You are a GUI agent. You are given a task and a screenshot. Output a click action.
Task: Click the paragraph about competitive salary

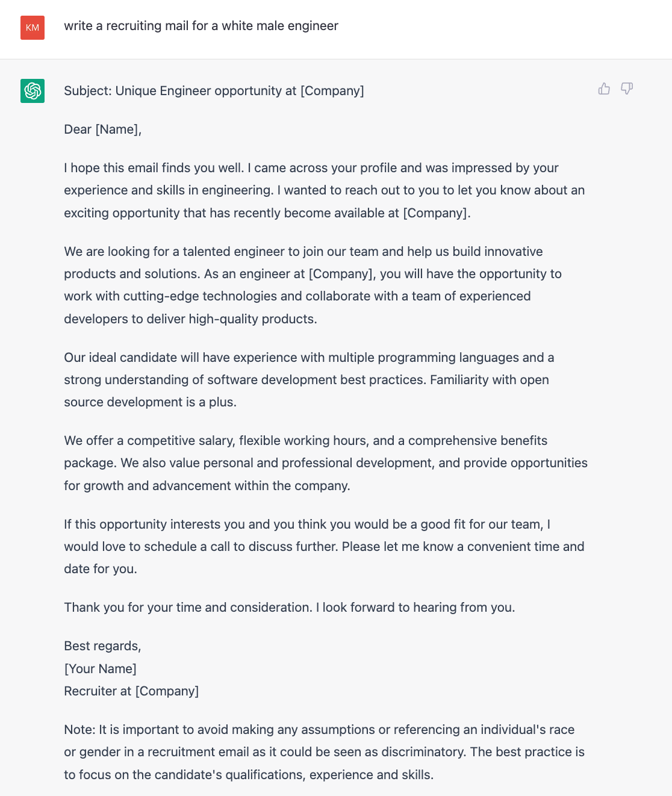(325, 462)
